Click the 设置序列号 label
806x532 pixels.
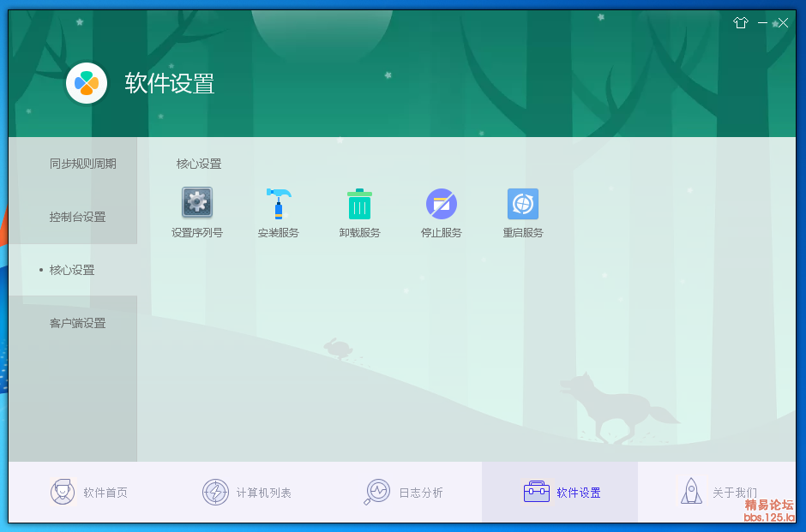coord(197,233)
